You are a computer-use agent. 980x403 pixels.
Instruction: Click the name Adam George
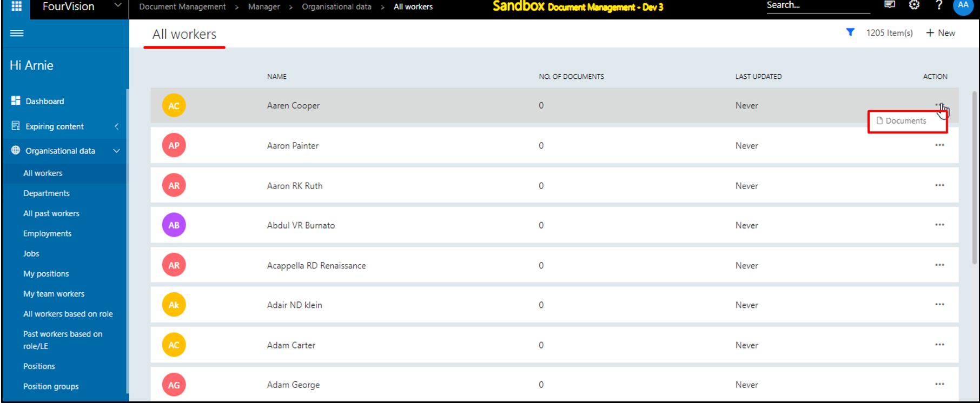click(x=293, y=385)
